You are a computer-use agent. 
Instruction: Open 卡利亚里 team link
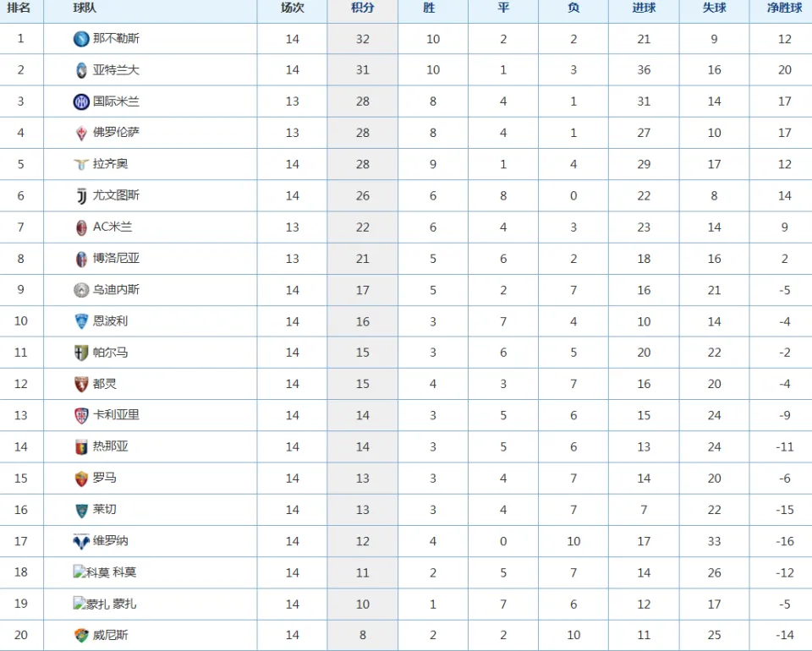[116, 415]
